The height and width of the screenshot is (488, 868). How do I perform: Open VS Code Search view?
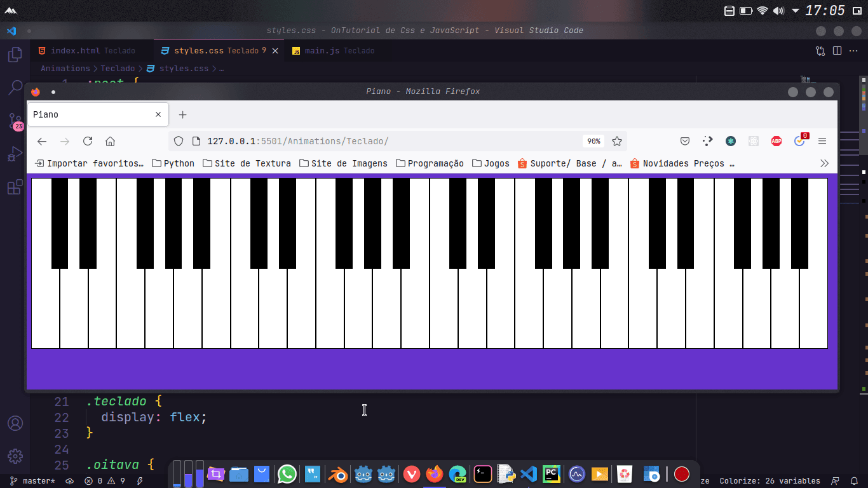click(15, 88)
